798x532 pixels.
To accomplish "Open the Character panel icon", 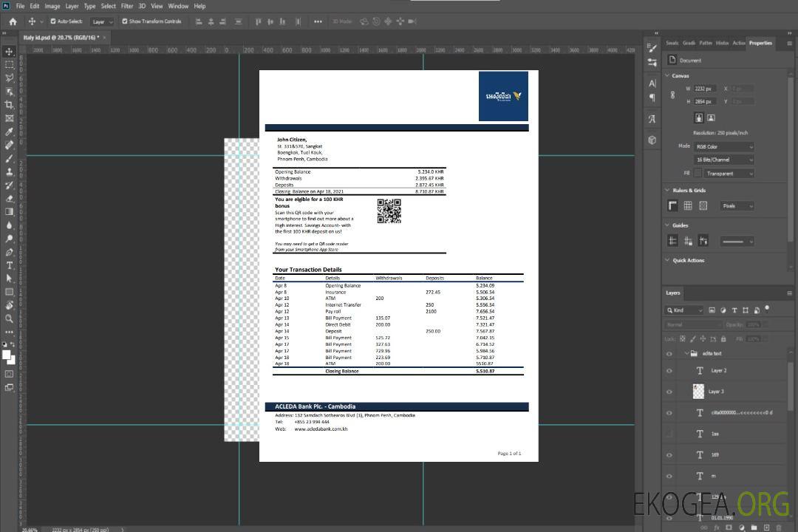I will [x=652, y=83].
